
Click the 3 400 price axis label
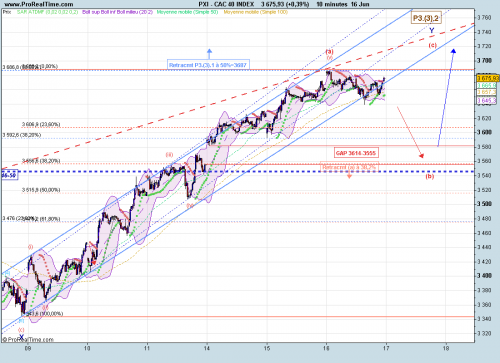click(x=484, y=276)
